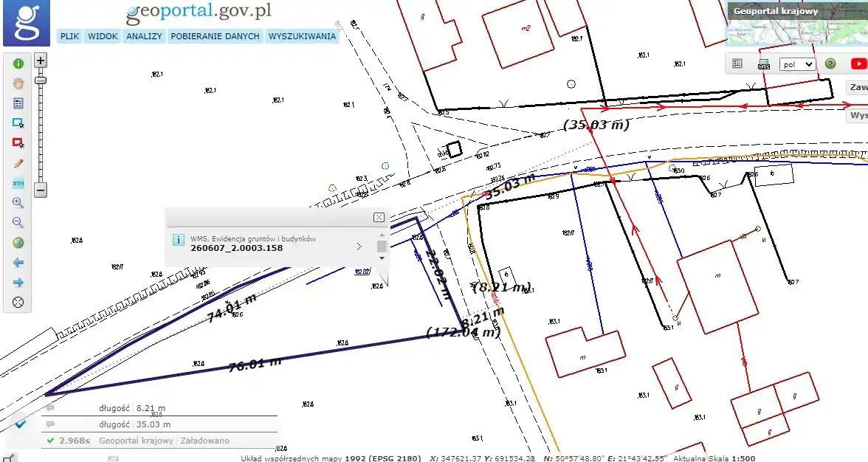Screen dimensions: 868x462
Task: Click the zoom-out minus button on slider
Action: (41, 190)
